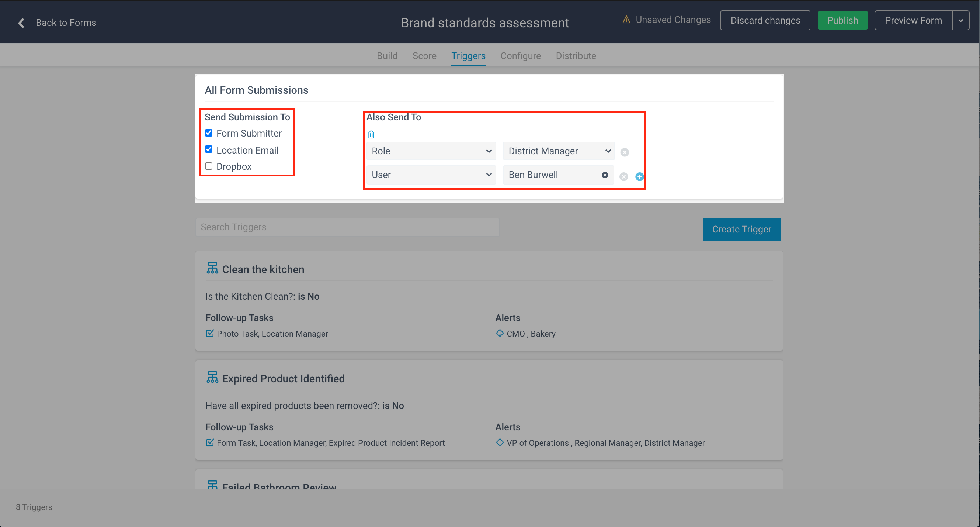Screen dimensions: 980x527
Task: Click the Create Trigger button
Action: pyautogui.click(x=741, y=229)
